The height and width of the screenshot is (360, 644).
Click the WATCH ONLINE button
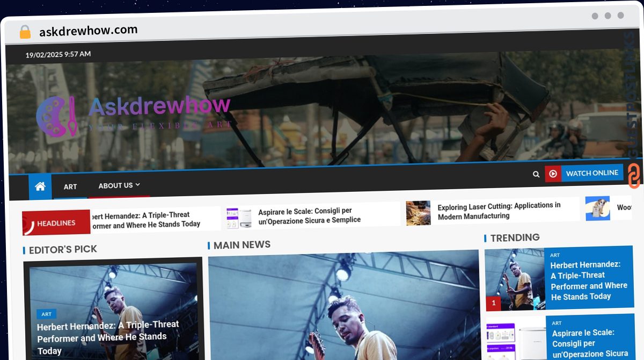click(592, 173)
